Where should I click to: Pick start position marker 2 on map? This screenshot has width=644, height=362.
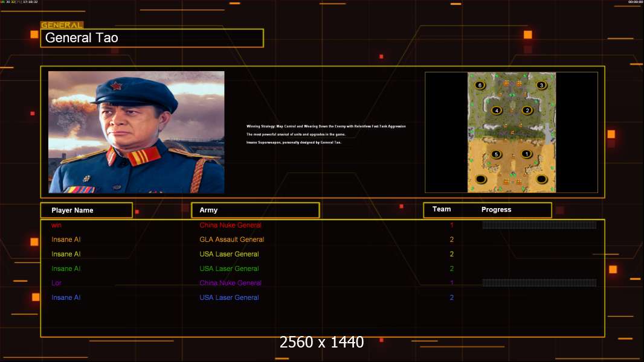tap(527, 110)
